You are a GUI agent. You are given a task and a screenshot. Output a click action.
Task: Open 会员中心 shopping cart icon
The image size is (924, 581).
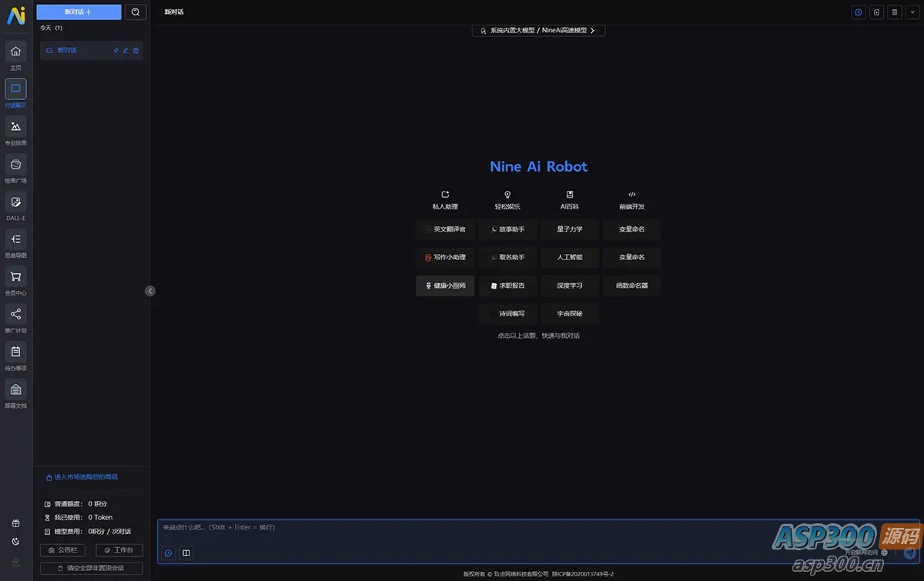pyautogui.click(x=15, y=276)
